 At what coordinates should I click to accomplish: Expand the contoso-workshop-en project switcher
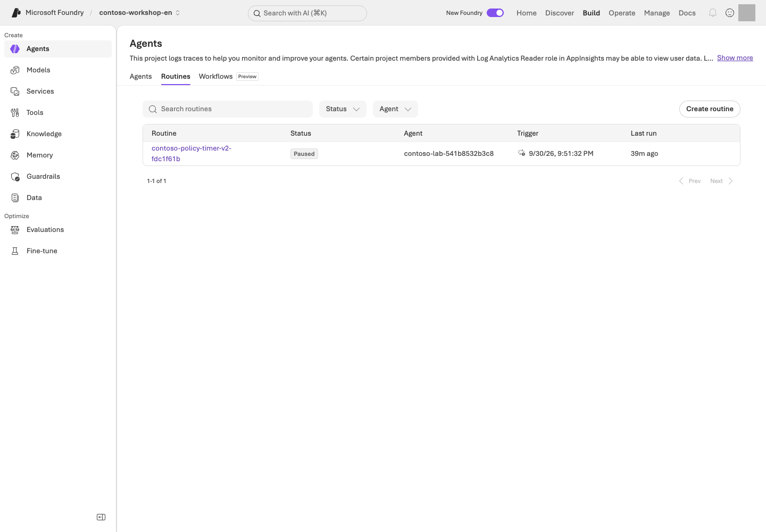pyautogui.click(x=140, y=13)
